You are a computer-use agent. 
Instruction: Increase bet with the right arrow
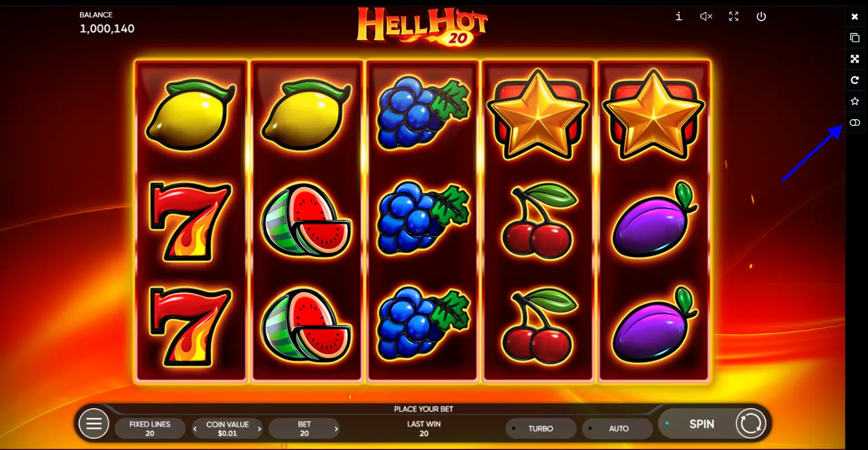[x=336, y=429]
